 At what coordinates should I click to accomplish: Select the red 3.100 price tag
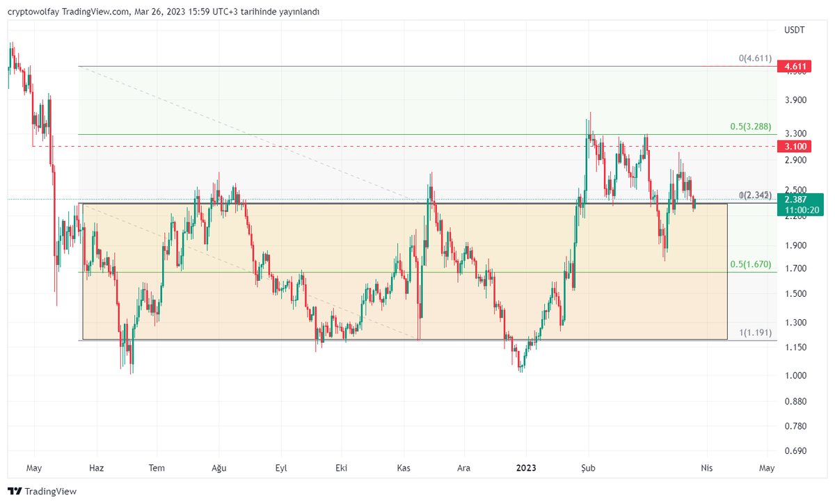(x=795, y=146)
